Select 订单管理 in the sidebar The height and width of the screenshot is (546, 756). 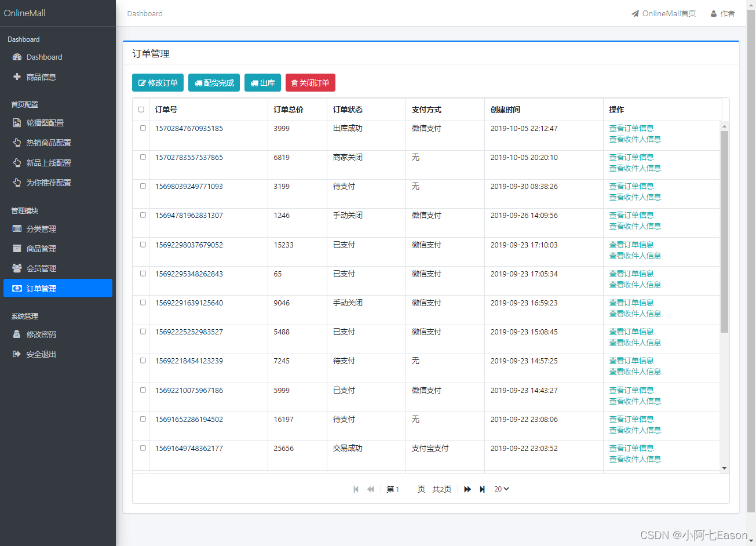[58, 289]
